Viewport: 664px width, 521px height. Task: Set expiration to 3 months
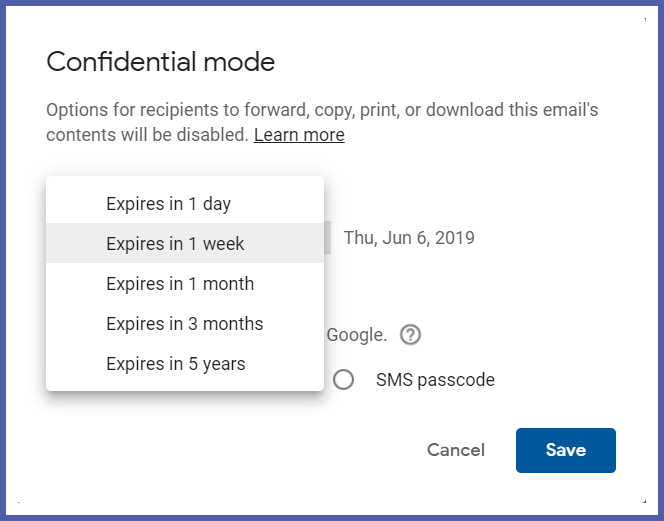click(184, 324)
